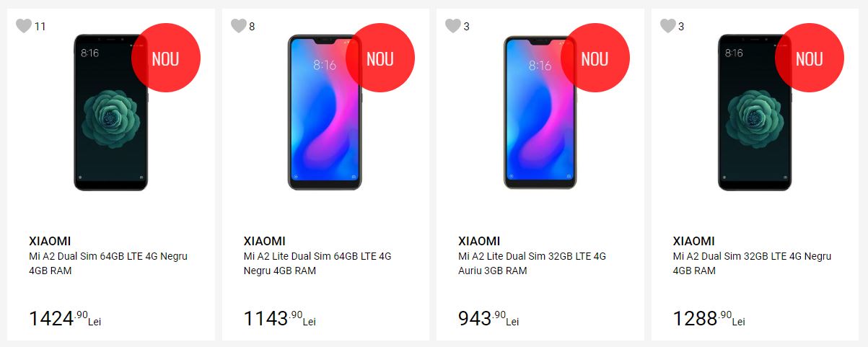Toggle favorite heart on Mi A2 32GB Negru
Image resolution: width=868 pixels, height=347 pixels.
tap(668, 26)
